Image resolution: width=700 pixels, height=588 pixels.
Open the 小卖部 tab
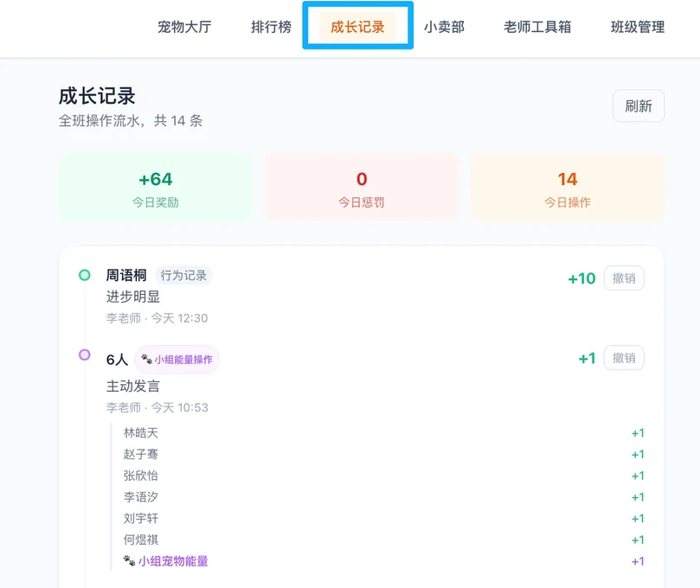[444, 27]
